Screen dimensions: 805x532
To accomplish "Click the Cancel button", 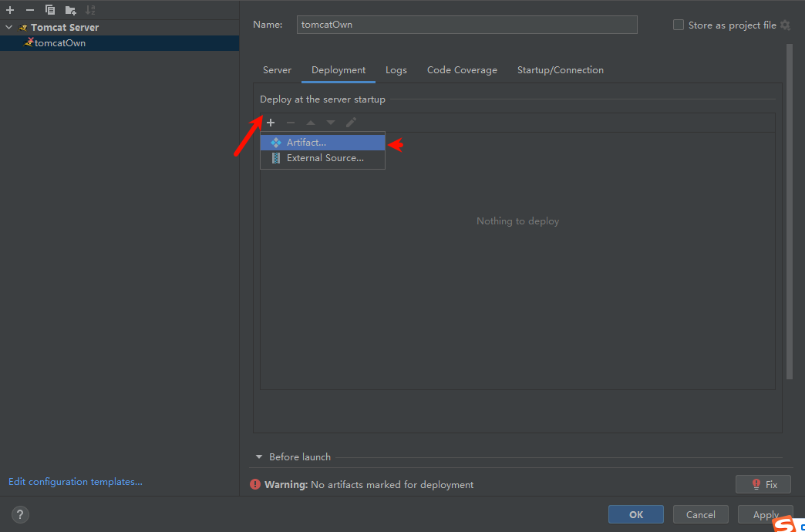I will pyautogui.click(x=701, y=514).
